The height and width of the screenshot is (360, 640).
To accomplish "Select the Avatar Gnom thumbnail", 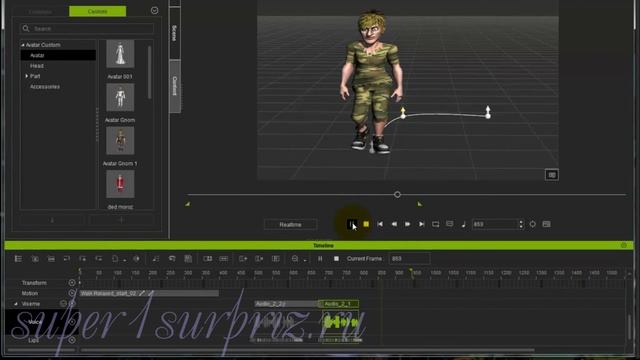I will (120, 98).
